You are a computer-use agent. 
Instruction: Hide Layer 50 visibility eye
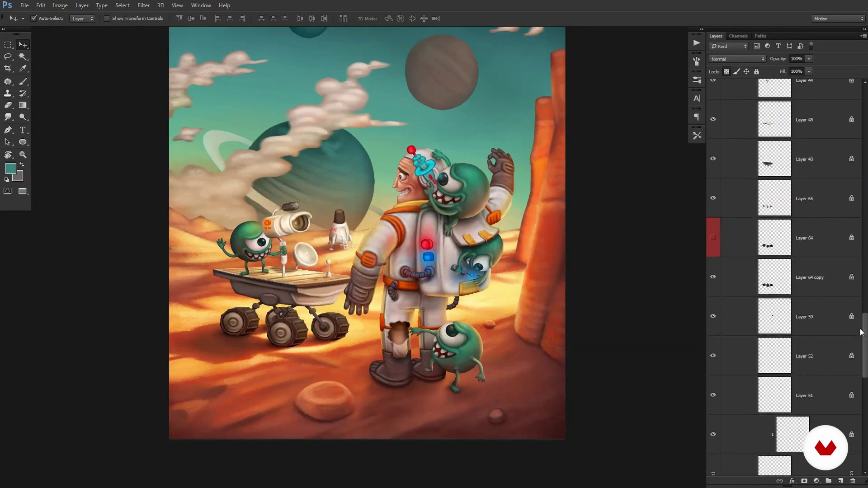pyautogui.click(x=713, y=316)
